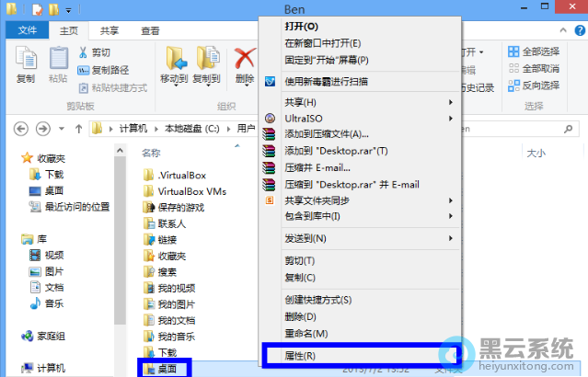Viewport: 588px width, 377px height.
Task: Click the Cut (剪切) scissors icon
Action: pos(83,52)
